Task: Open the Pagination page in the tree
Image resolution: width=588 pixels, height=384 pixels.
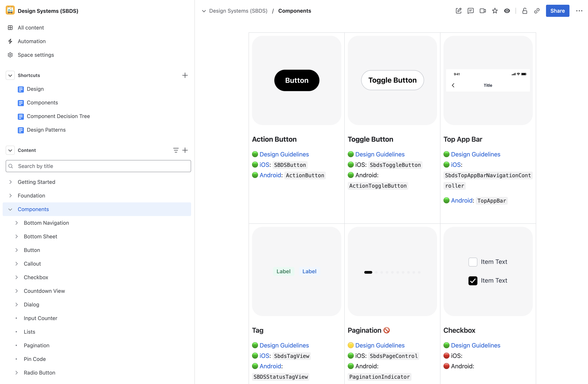Action: coord(37,345)
